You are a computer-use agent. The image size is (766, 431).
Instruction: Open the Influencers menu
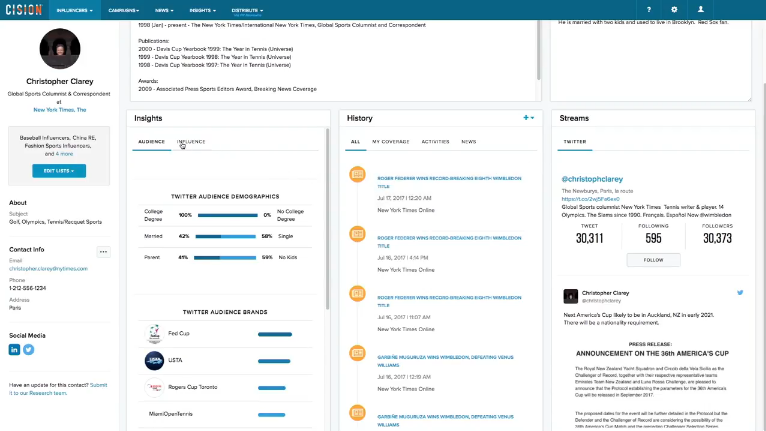tap(74, 10)
